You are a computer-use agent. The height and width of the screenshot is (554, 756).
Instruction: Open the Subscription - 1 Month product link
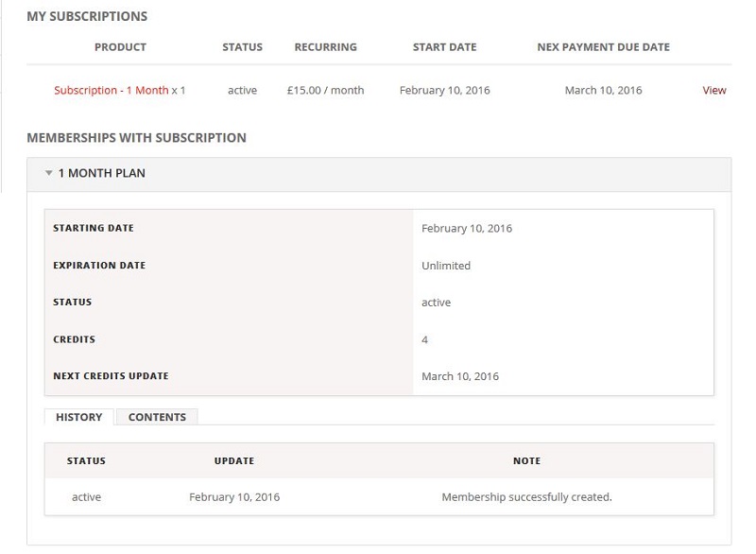coord(112,90)
